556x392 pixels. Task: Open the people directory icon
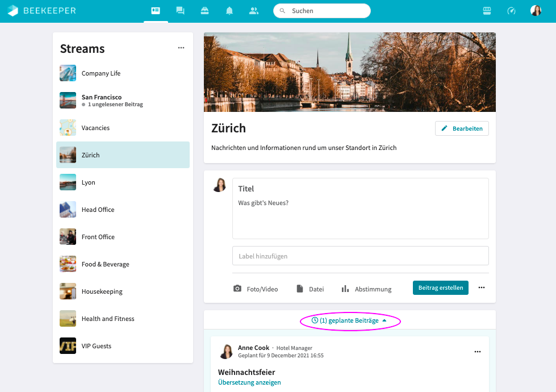click(x=254, y=11)
